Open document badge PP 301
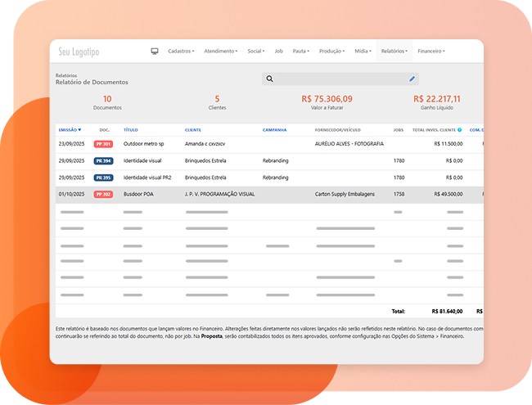 [103, 144]
